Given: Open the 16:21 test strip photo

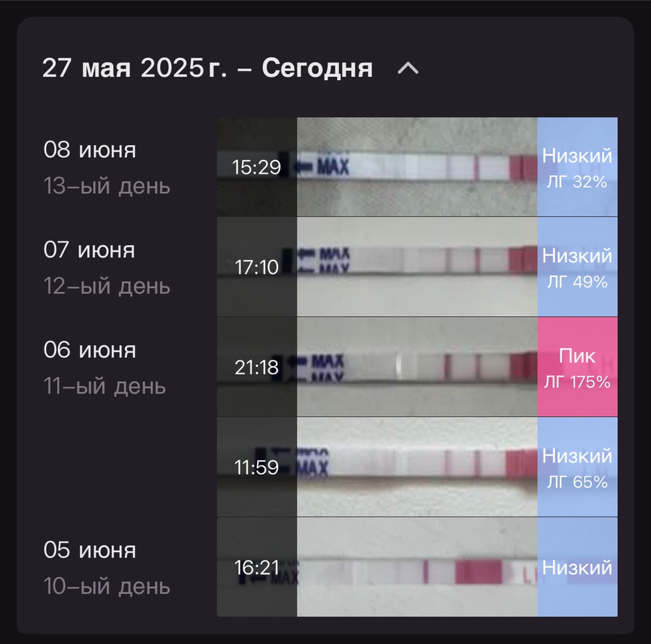Looking at the screenshot, I should click(x=417, y=567).
